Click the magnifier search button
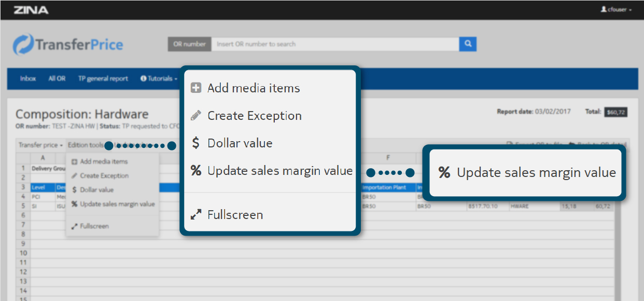The height and width of the screenshot is (301, 644). pos(468,44)
